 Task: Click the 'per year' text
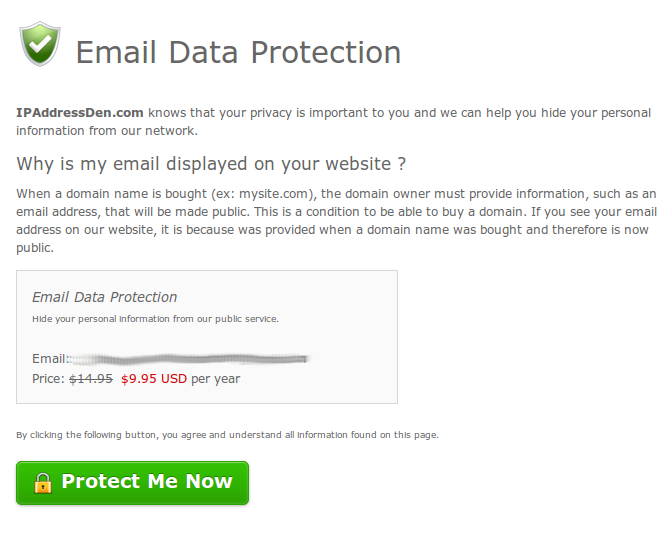(216, 379)
